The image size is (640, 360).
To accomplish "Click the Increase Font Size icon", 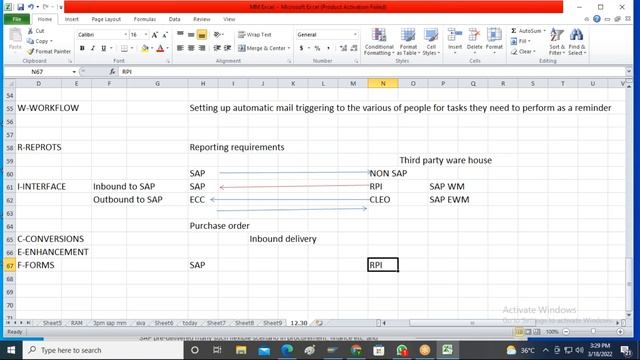I will (x=155, y=35).
